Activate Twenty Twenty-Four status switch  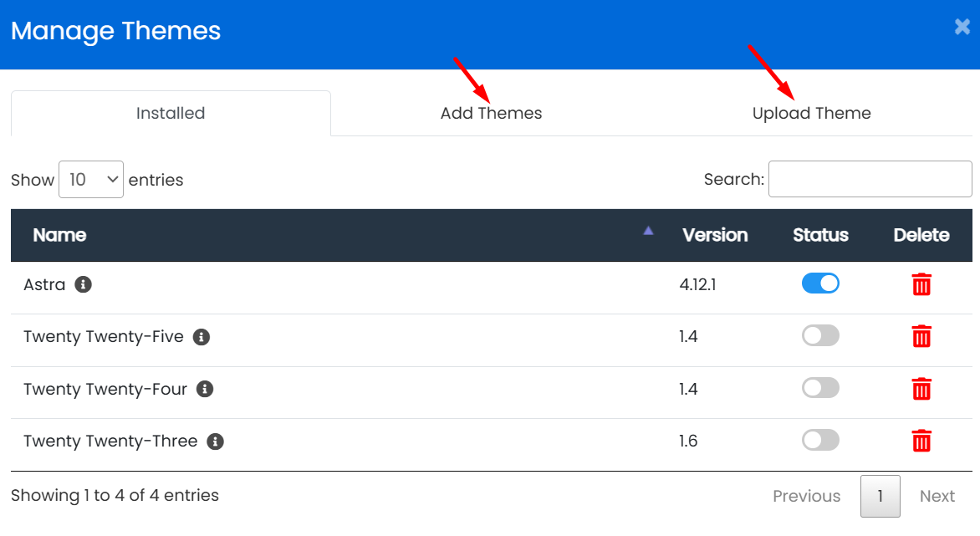(820, 388)
